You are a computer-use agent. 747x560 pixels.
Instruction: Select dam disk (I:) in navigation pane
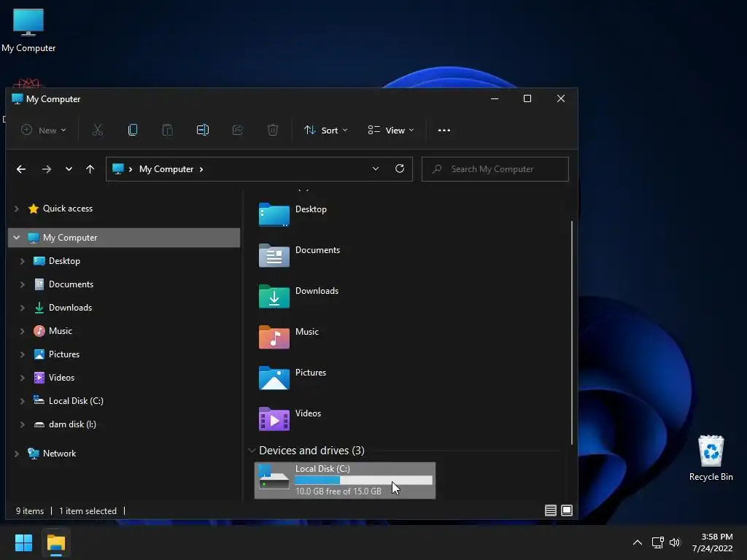(72, 424)
